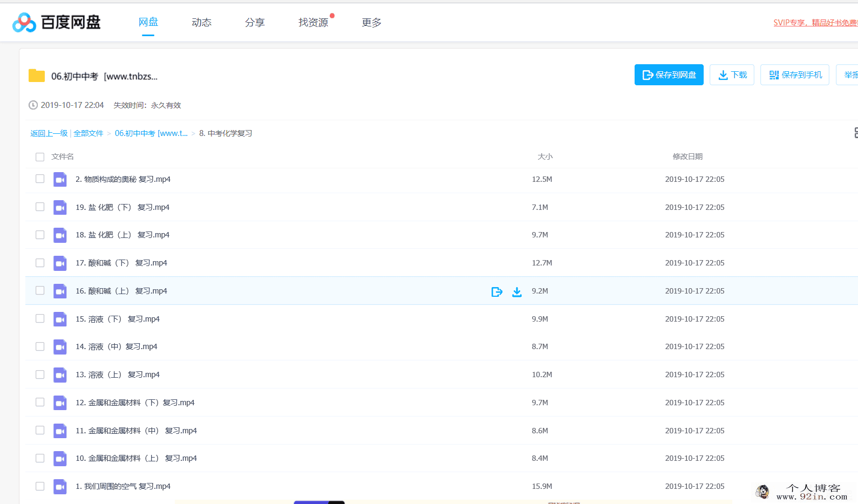The height and width of the screenshot is (504, 858).
Task: Open file 19. 盐 化肥（下）复习.mp4
Action: [122, 207]
